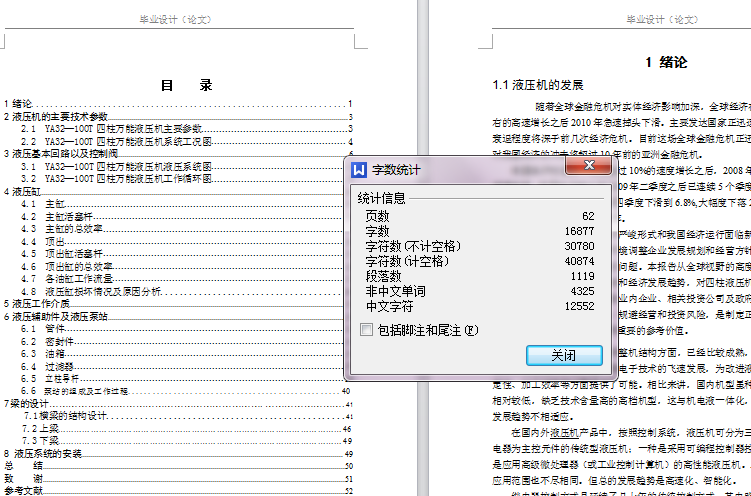
Task: Click the 目录 heading on left page
Action: pos(186,85)
